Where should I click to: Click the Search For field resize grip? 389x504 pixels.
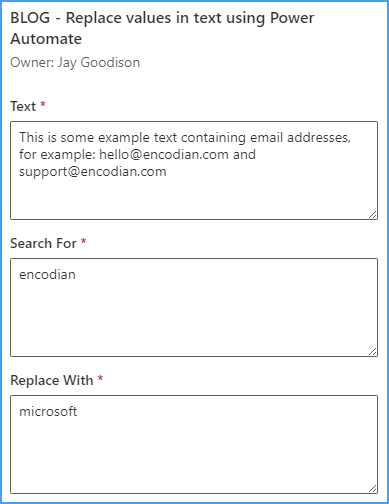point(373,352)
